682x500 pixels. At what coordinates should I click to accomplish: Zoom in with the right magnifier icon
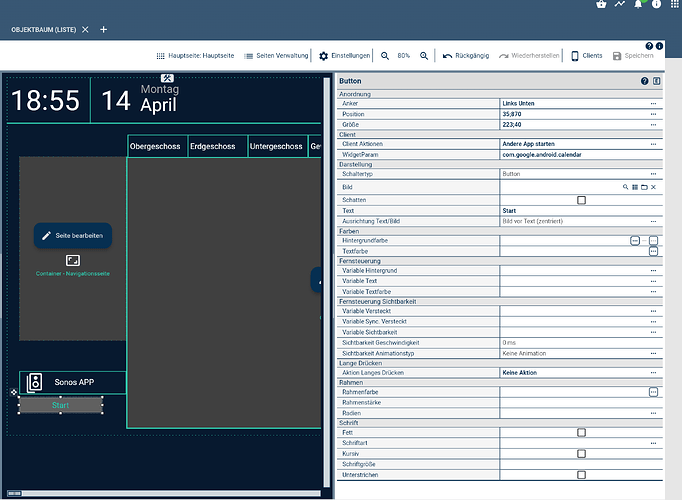pos(424,56)
